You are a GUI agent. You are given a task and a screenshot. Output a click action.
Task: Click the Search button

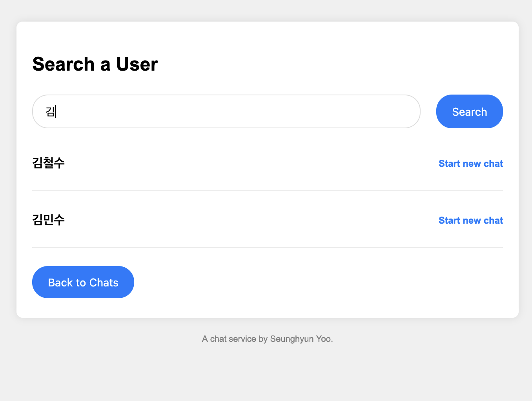[x=469, y=111]
